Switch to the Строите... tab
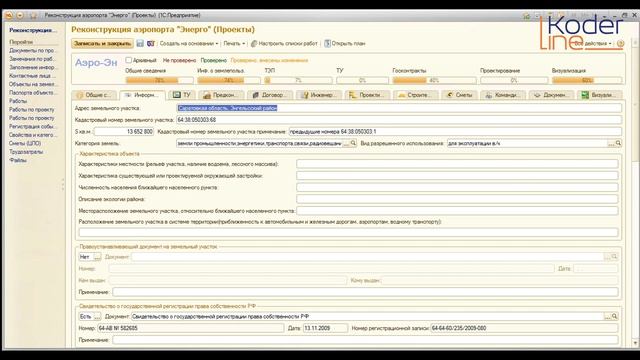640x360 pixels. pyautogui.click(x=416, y=95)
